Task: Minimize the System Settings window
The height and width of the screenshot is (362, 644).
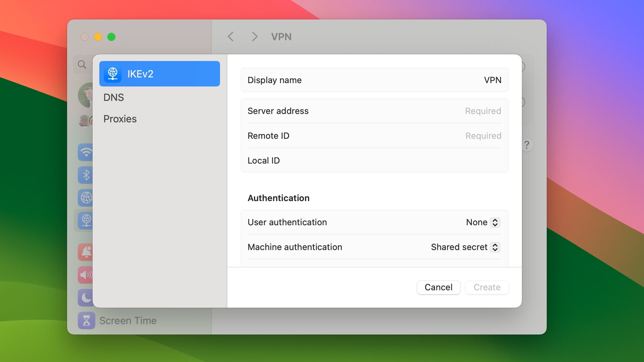Action: tap(98, 37)
